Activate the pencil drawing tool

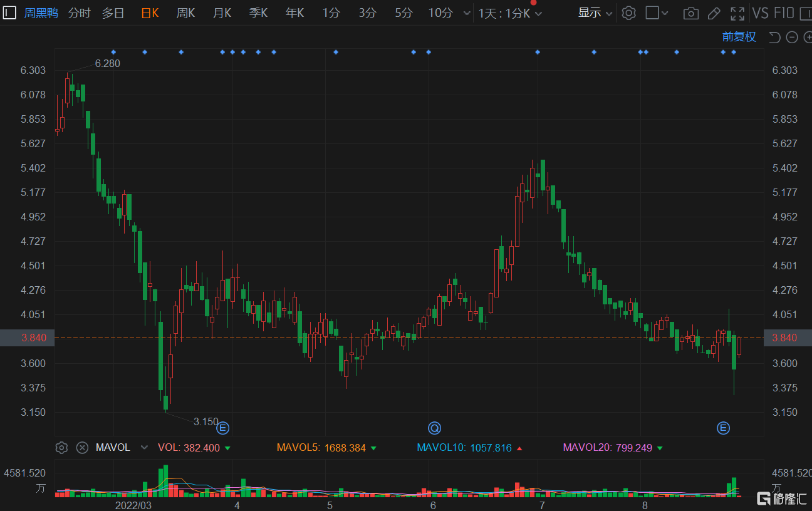[x=714, y=13]
